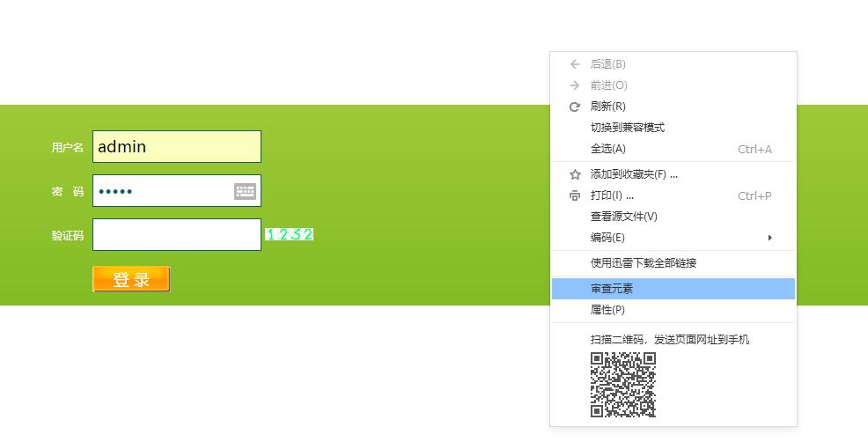Choose 切换到兼容模式 menu option
This screenshot has width=868, height=442.
click(x=627, y=128)
